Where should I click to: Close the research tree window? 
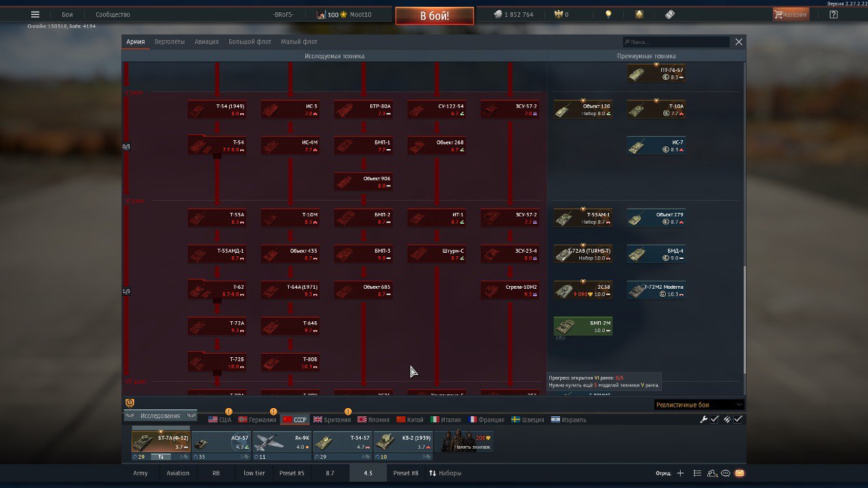point(739,41)
